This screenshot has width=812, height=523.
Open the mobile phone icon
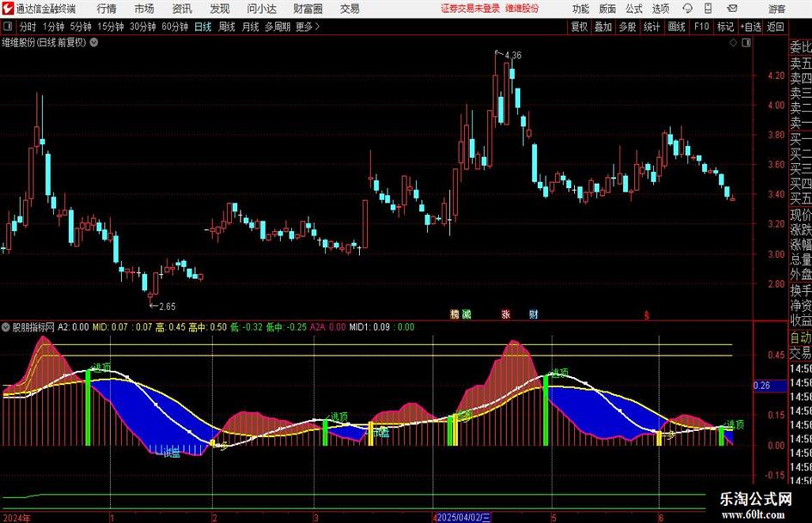tap(708, 9)
